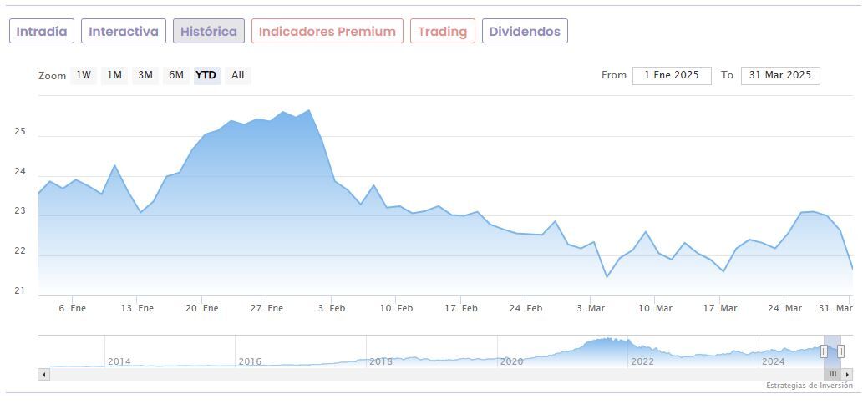Select the Histórica tab
868x404 pixels.
tap(209, 32)
